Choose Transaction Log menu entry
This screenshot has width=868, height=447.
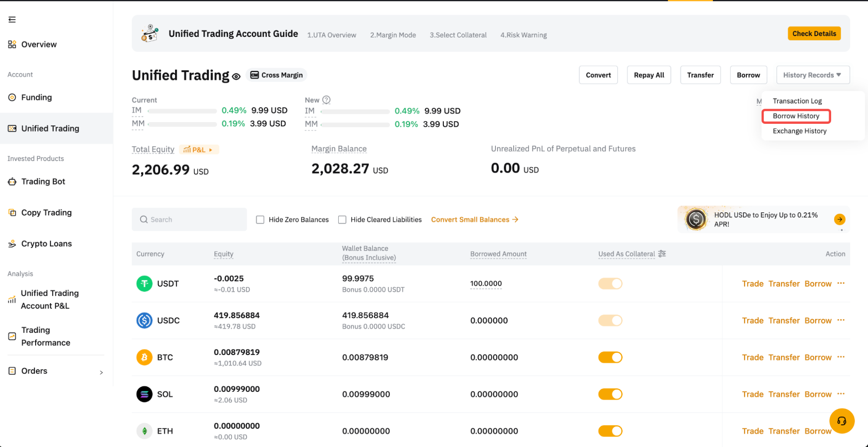coord(797,101)
